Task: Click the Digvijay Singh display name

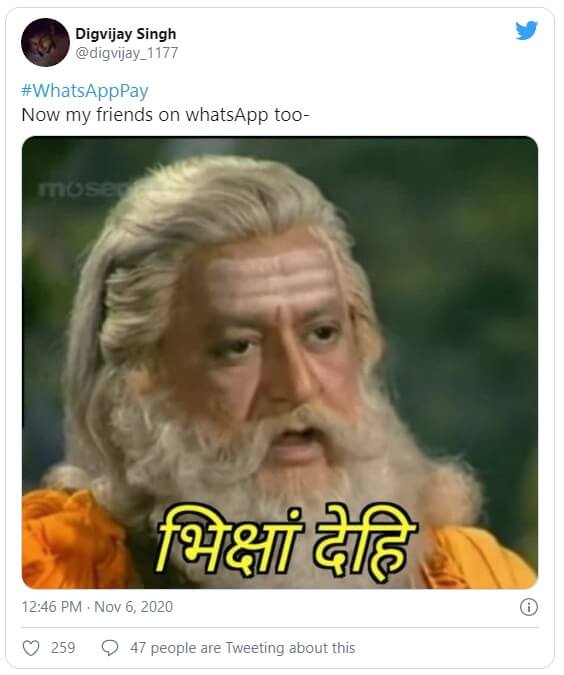Action: (x=126, y=34)
